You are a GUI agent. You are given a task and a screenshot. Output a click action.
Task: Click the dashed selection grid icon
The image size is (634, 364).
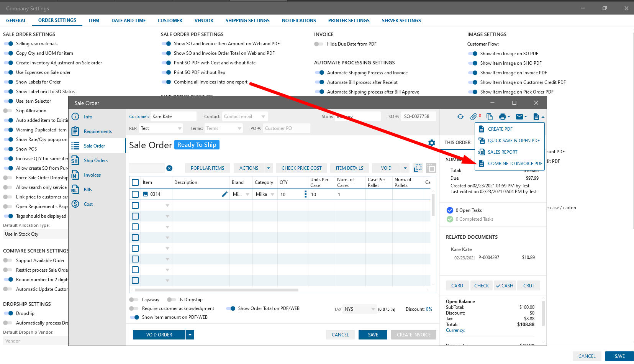(418, 168)
